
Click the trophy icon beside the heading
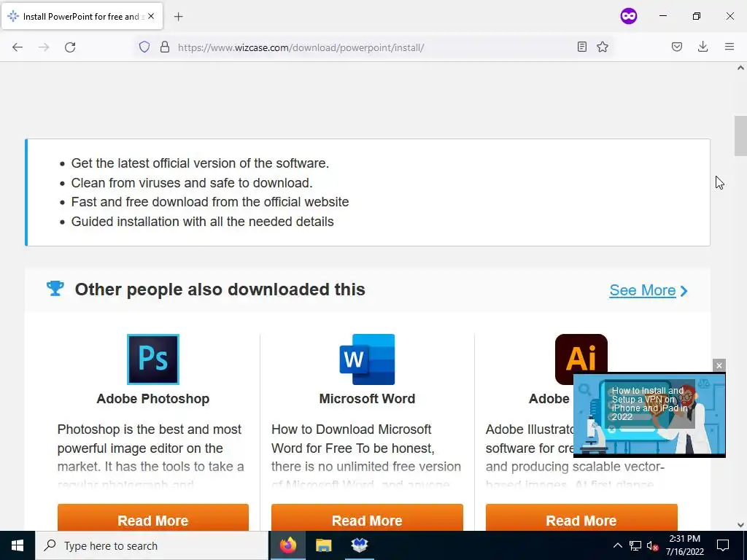click(x=55, y=288)
